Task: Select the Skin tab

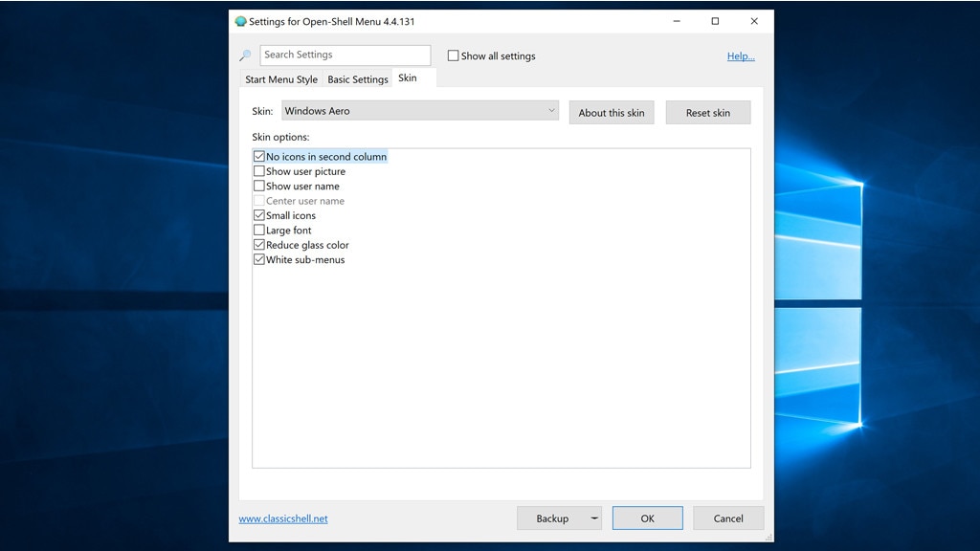Action: (407, 78)
